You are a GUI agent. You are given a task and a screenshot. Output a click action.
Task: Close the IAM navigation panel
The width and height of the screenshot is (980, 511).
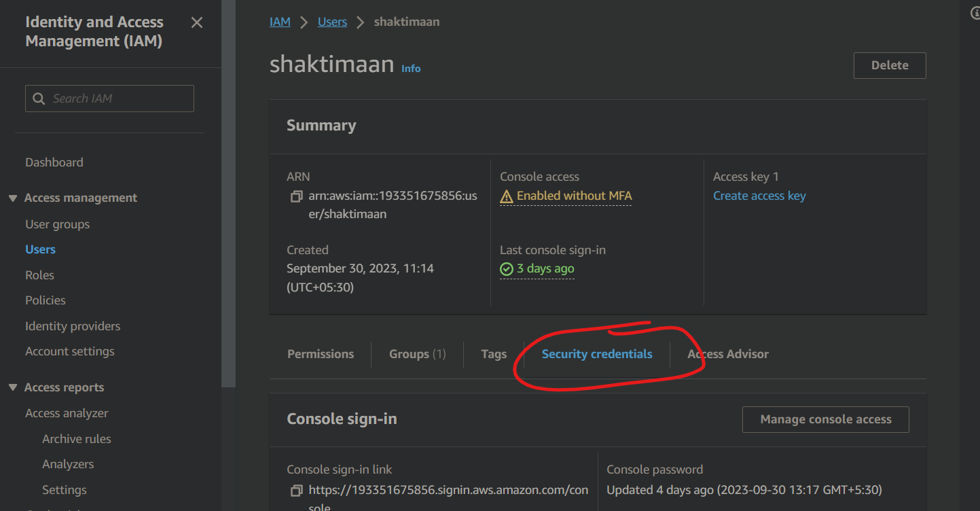[197, 22]
